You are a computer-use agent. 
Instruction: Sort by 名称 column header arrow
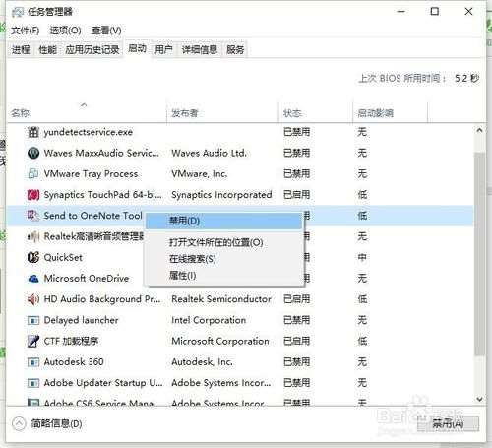click(x=84, y=105)
